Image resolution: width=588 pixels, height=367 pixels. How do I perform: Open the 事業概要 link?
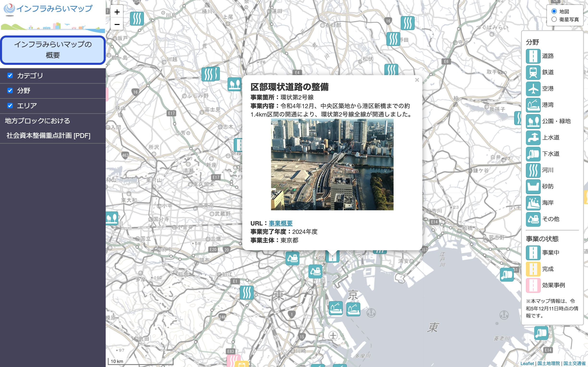click(280, 223)
